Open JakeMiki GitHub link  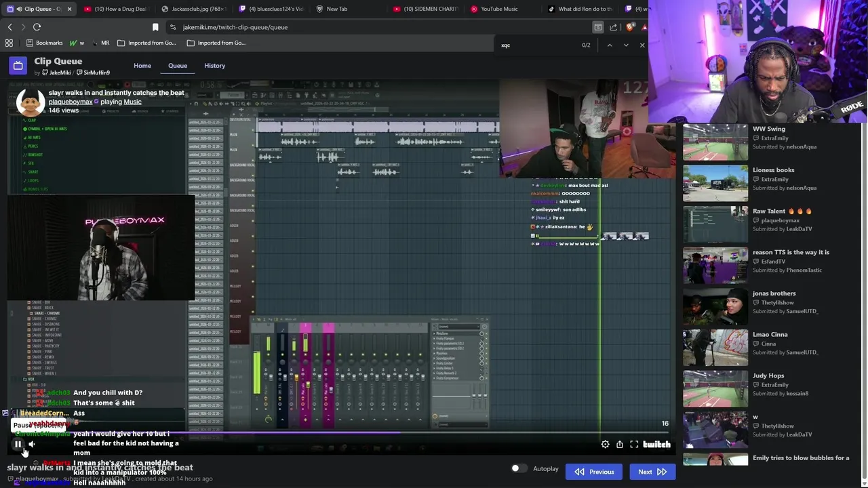pyautogui.click(x=56, y=73)
